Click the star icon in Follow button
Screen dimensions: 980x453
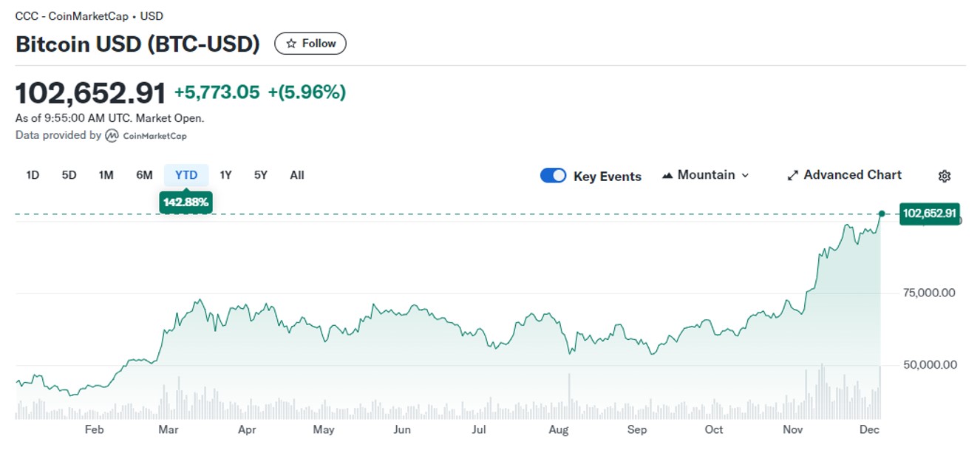pos(291,44)
